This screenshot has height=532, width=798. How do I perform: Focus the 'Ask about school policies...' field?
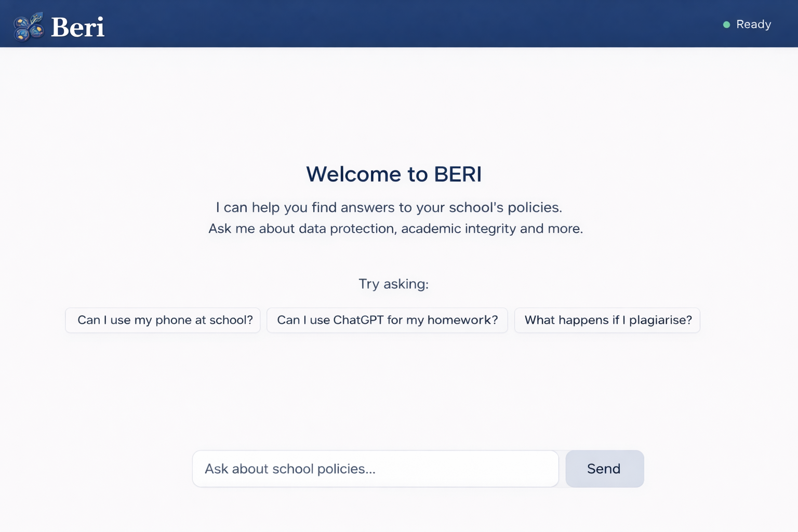click(x=375, y=468)
